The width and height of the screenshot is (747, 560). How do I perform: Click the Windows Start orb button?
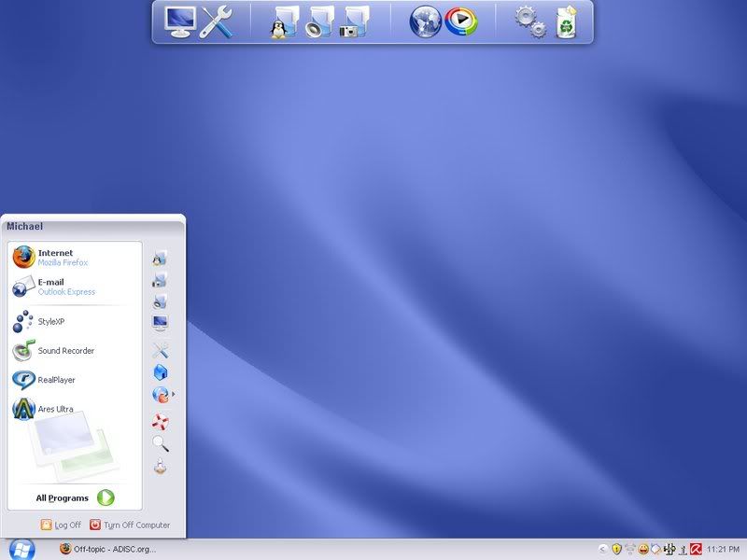pyautogui.click(x=21, y=550)
